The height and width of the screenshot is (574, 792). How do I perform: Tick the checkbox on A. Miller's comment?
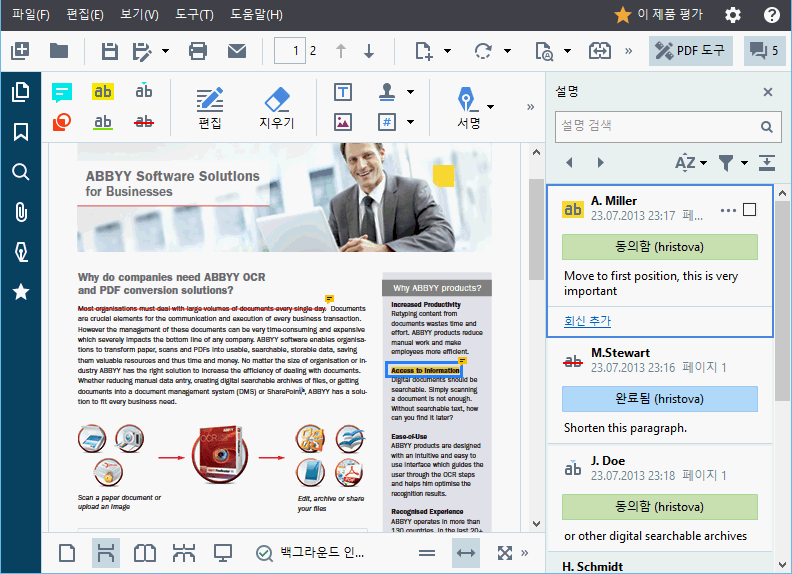pos(750,210)
